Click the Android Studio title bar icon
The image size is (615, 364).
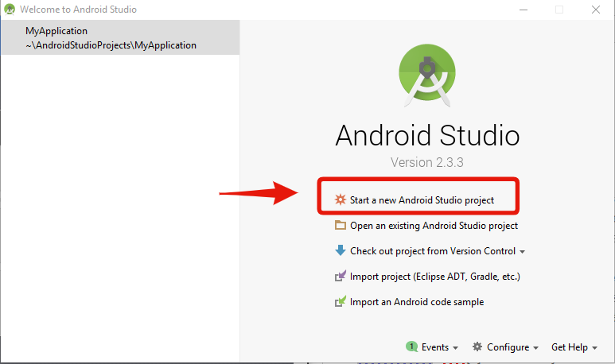point(10,10)
